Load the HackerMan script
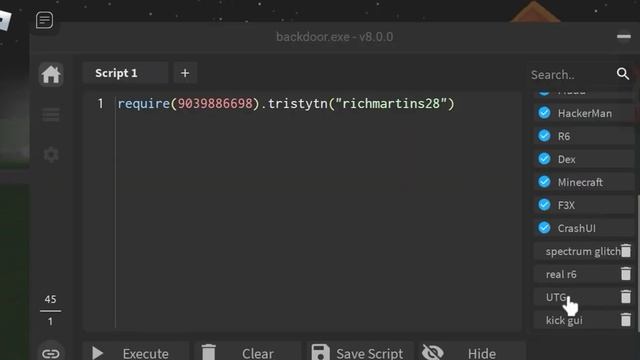640x360 pixels. [x=584, y=113]
